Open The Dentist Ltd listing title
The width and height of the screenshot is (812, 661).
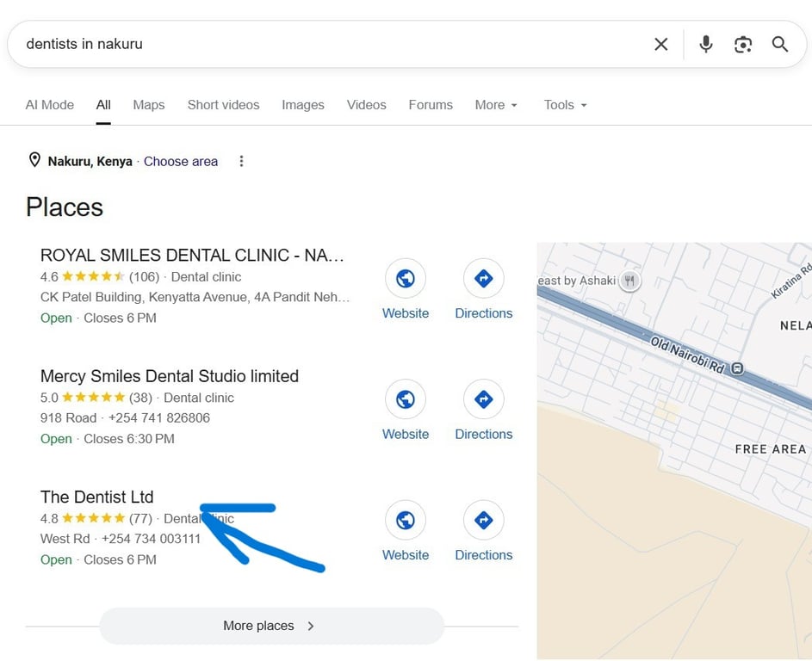[x=96, y=497]
